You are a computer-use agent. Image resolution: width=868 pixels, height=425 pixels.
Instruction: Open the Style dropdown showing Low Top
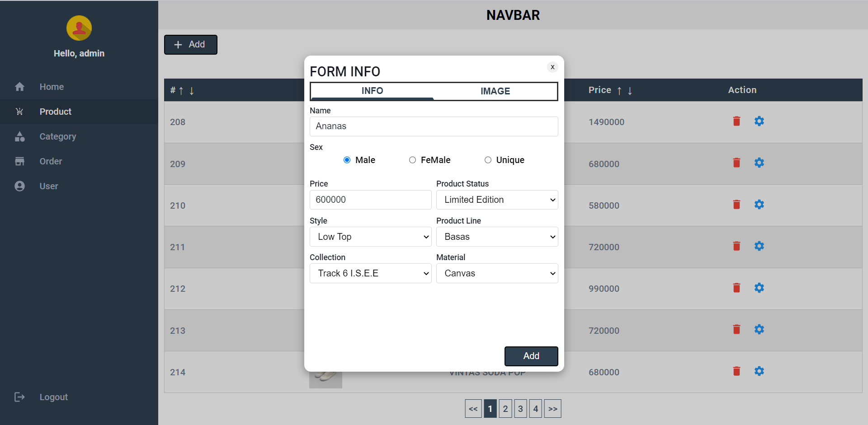click(x=370, y=237)
